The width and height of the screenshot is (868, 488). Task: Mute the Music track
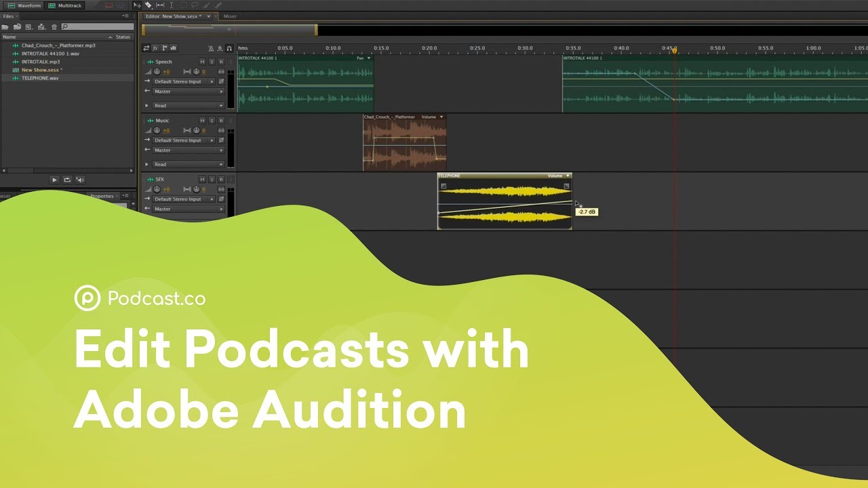coord(202,121)
